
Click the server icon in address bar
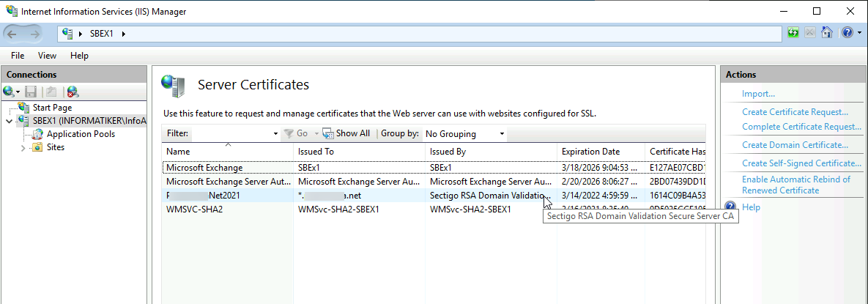pyautogui.click(x=67, y=33)
